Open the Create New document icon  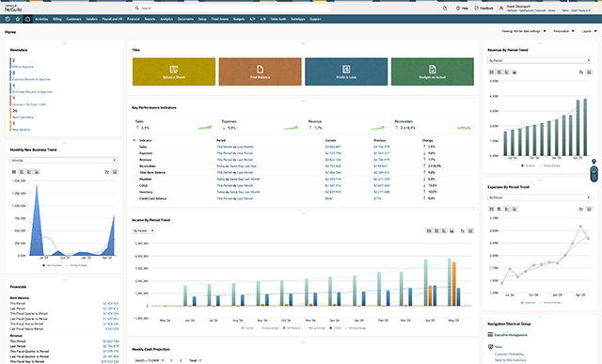[x=445, y=8]
